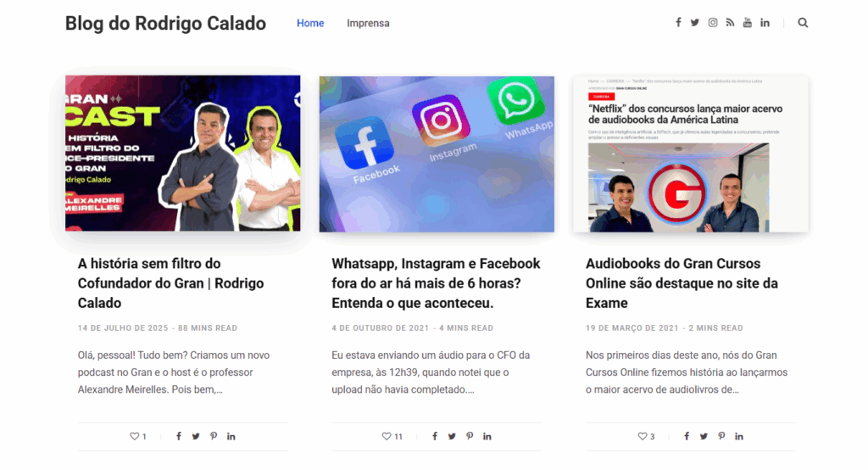Open the header YouTube channel icon
Viewport: 868px width, 470px height.
pyautogui.click(x=748, y=23)
